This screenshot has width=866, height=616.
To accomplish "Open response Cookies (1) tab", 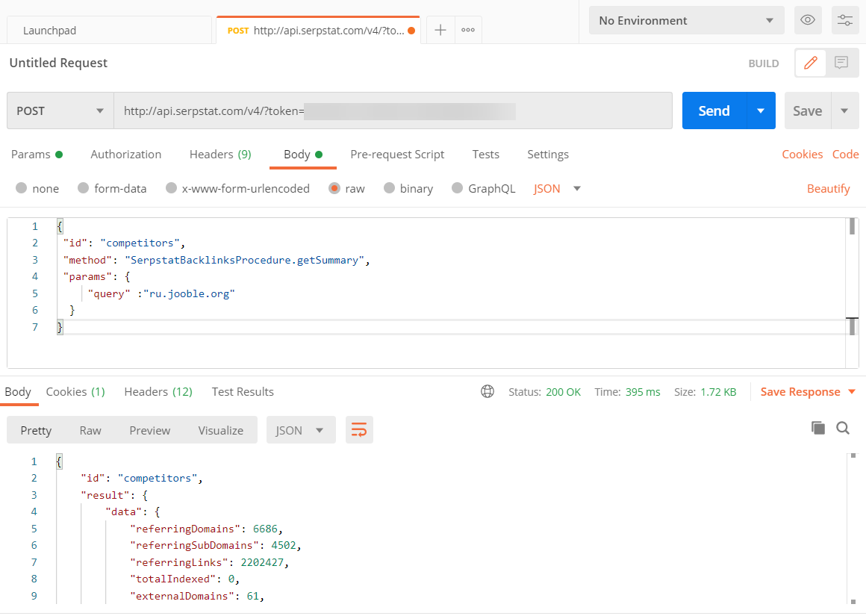I will click(75, 392).
